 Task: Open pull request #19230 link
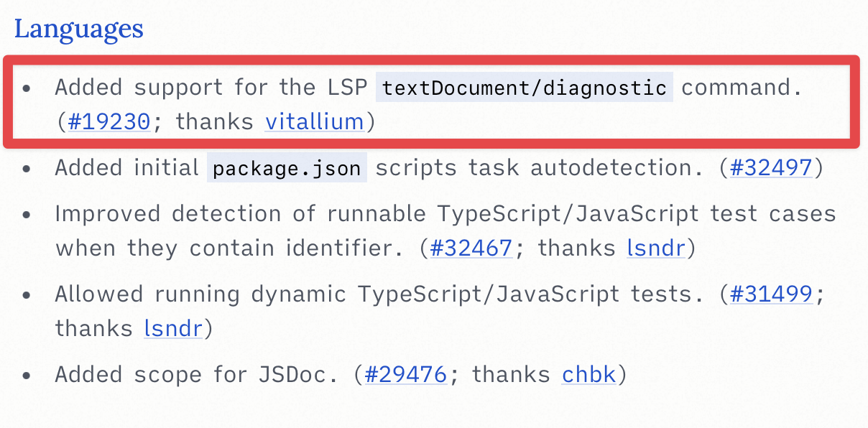[x=109, y=121]
